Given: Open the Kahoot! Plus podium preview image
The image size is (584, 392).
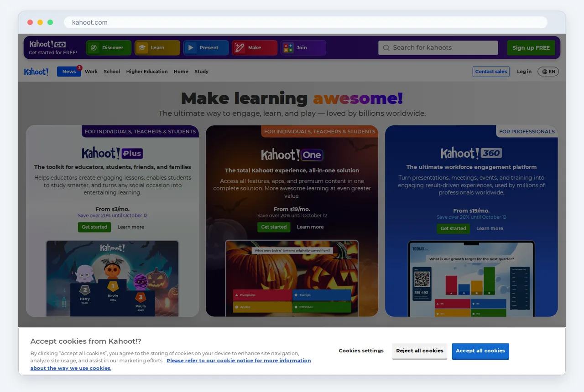Looking at the screenshot, I should (112, 279).
